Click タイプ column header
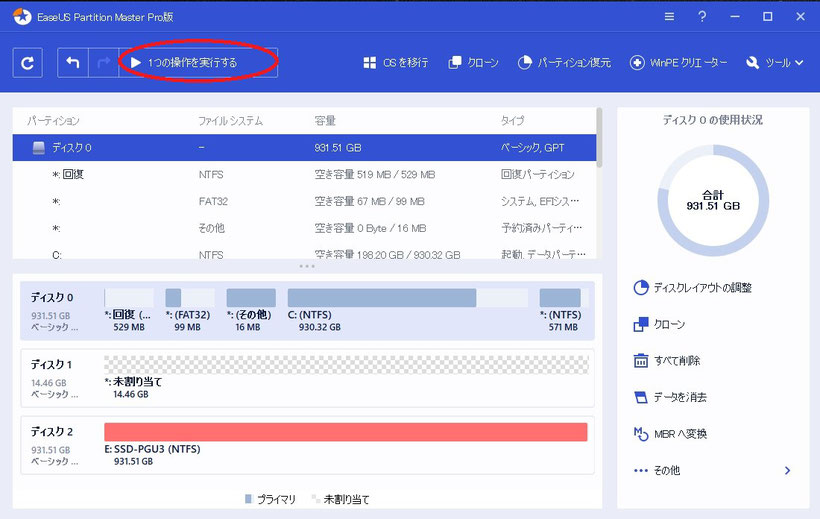The width and height of the screenshot is (820, 519). tap(512, 121)
